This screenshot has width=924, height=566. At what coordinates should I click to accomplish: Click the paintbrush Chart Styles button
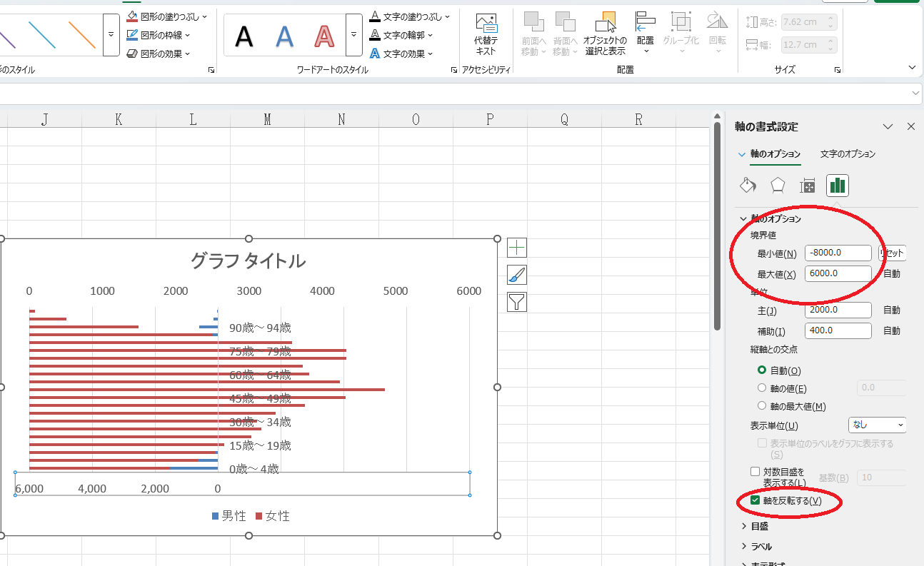tap(517, 275)
